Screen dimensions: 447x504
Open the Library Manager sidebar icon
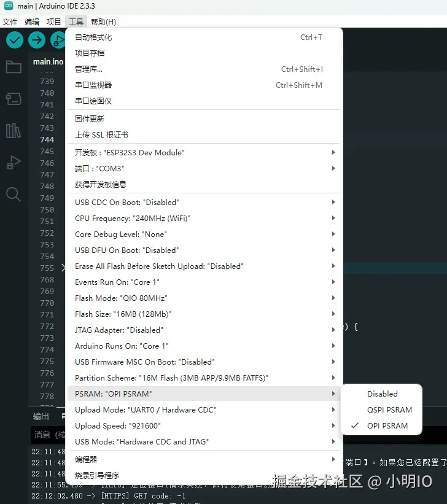14,131
